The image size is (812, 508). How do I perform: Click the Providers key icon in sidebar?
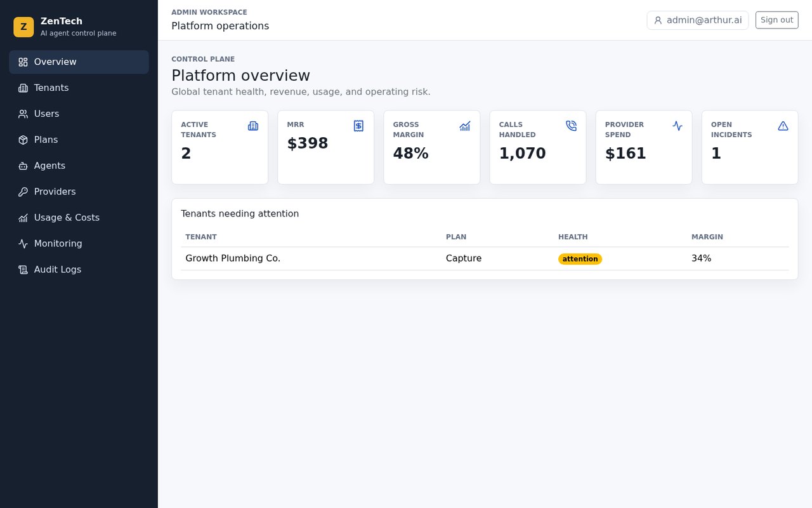tap(23, 192)
